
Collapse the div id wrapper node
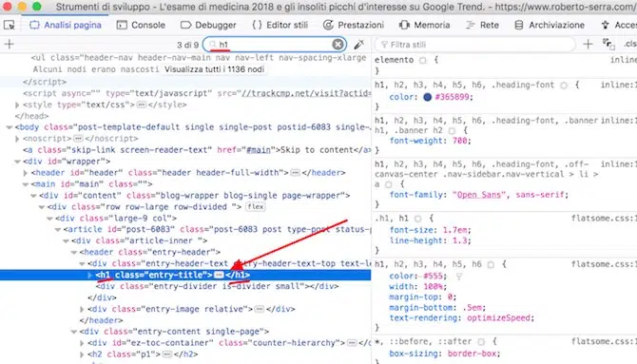(x=17, y=162)
